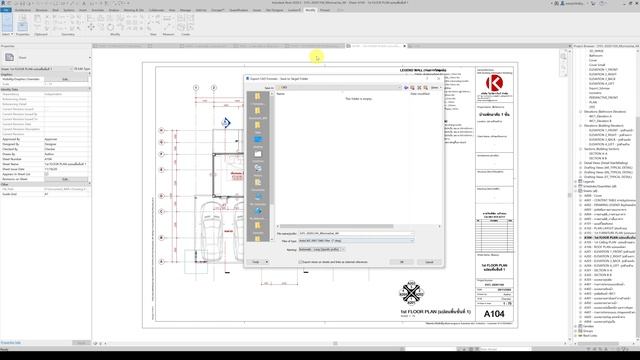Switch to the Massing & Site ribbon tab
This screenshot has width=640, height=360.
pyautogui.click(x=133, y=10)
